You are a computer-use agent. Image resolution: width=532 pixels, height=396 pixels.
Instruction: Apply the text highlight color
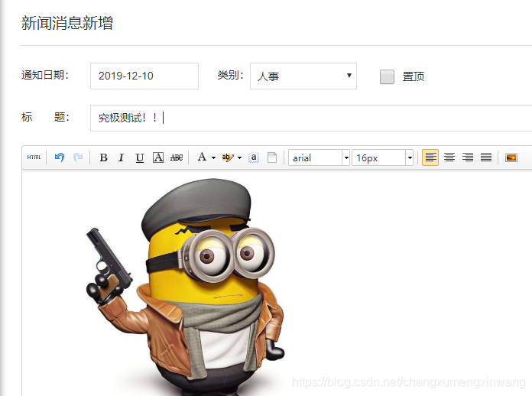point(228,157)
